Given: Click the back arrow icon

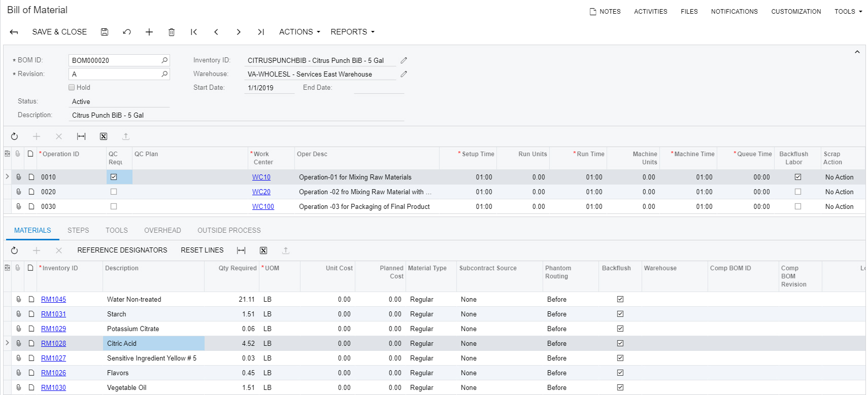Looking at the screenshot, I should click(x=14, y=32).
